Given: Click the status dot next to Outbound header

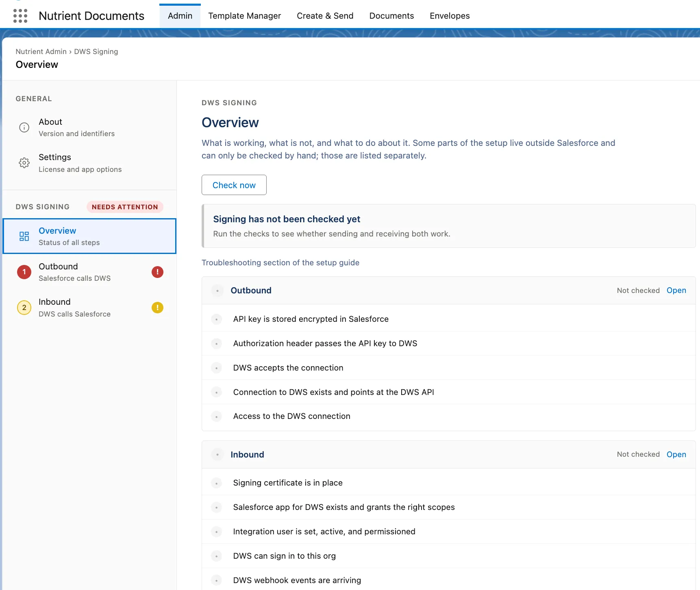Looking at the screenshot, I should coord(217,291).
